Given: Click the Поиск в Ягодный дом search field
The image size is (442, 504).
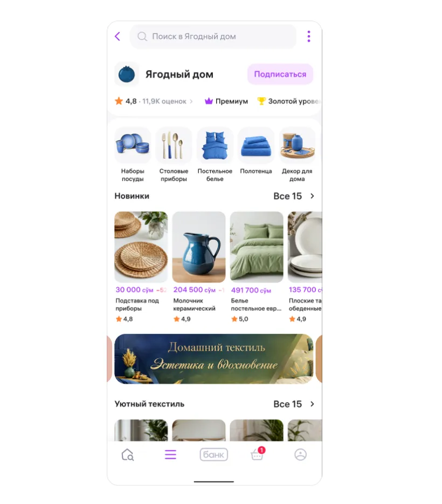Looking at the screenshot, I should pyautogui.click(x=213, y=36).
